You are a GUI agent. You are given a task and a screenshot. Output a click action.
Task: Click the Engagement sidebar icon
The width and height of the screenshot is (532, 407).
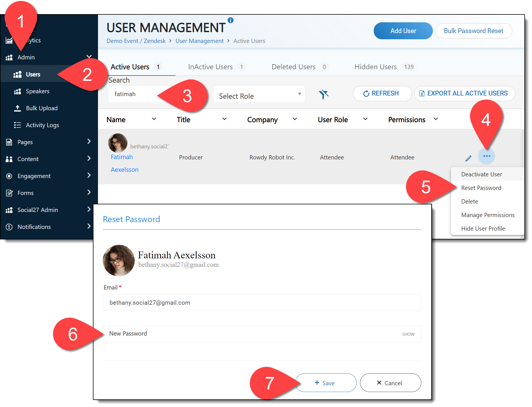coord(9,176)
